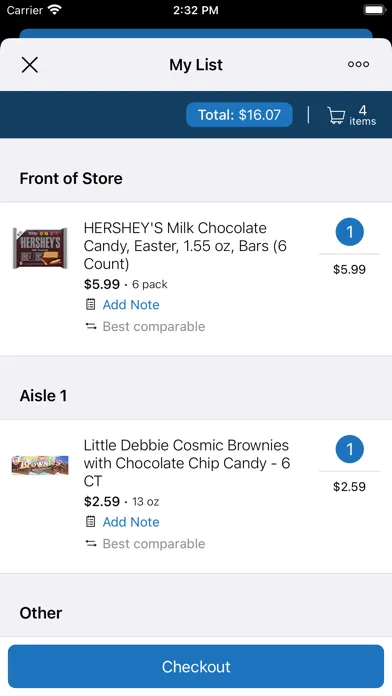Image resolution: width=392 pixels, height=696 pixels.
Task: Click the swap arrows icon under Hershey's item
Action: pos(91,326)
